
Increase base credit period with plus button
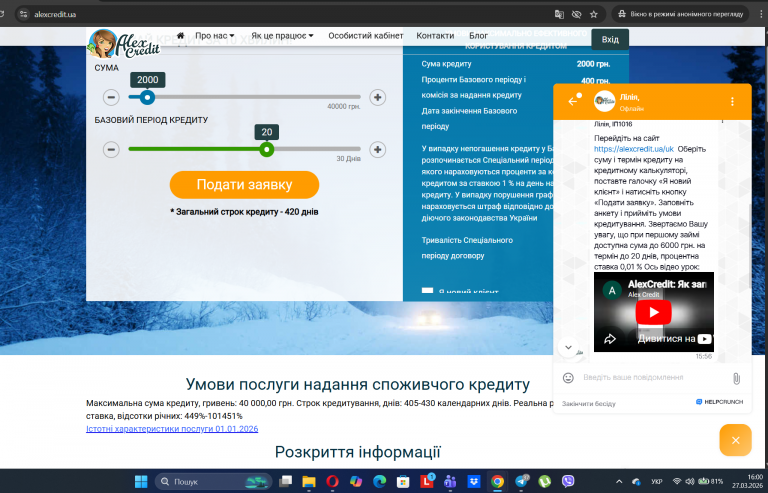pos(377,149)
